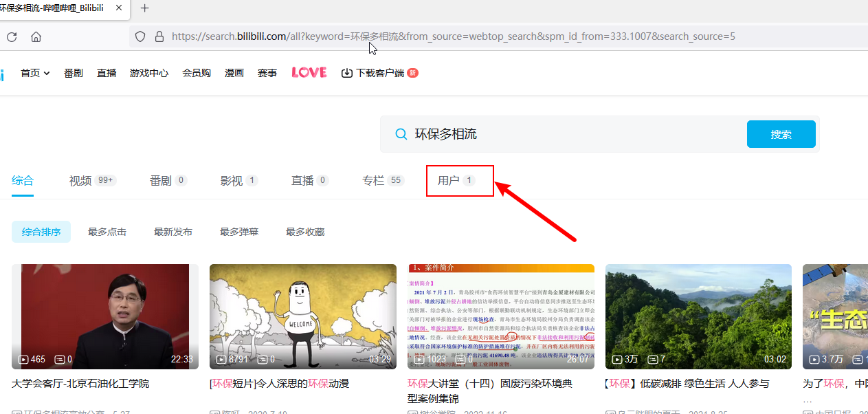The image size is (868, 414).
Task: Click danmaku count icon on 03:29 video
Action: coord(263,360)
